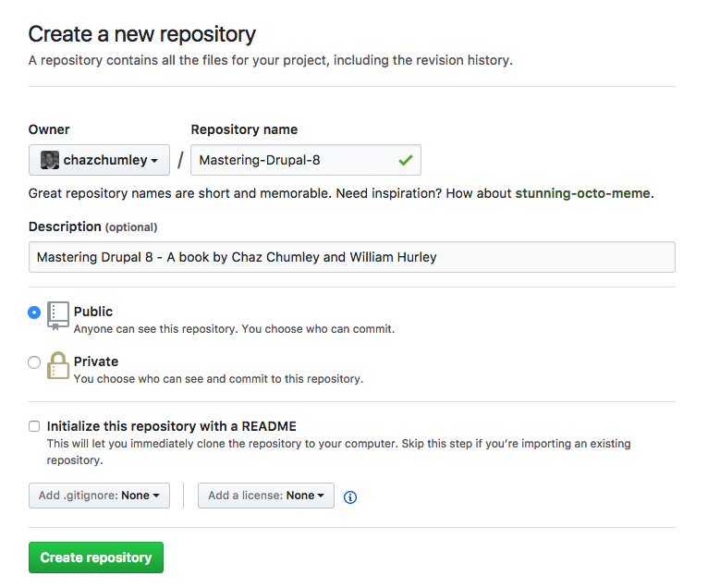The height and width of the screenshot is (588, 720).
Task: Select the Public radio button
Action: click(34, 312)
